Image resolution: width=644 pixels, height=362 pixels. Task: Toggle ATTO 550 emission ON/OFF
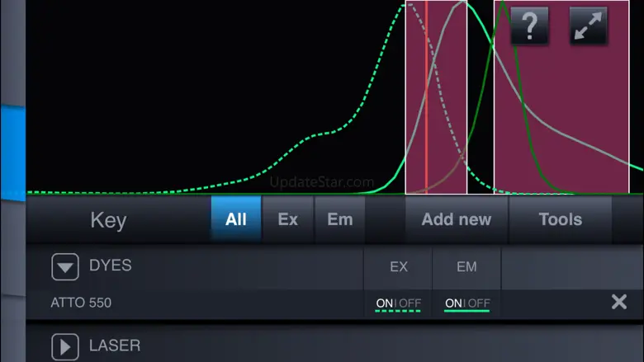pos(467,303)
